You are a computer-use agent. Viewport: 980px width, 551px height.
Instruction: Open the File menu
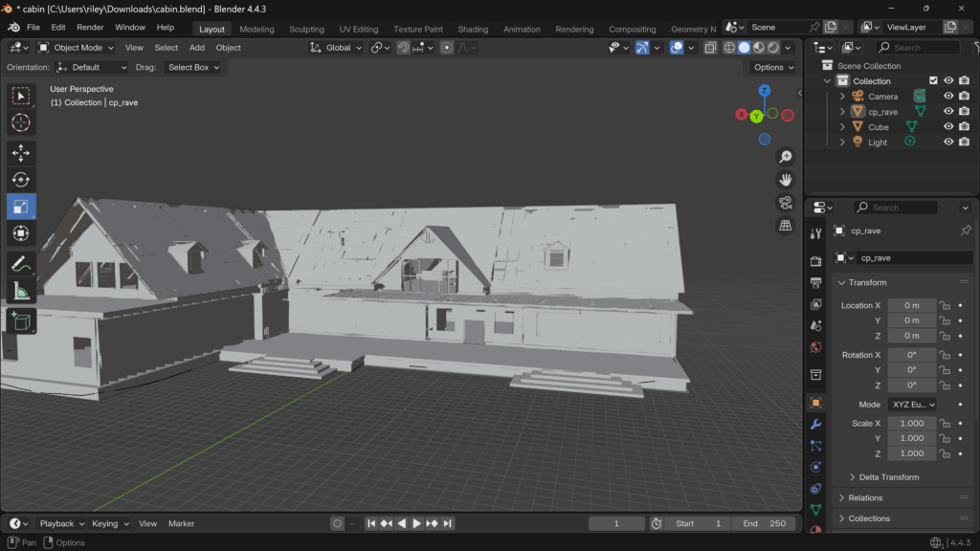(x=33, y=28)
